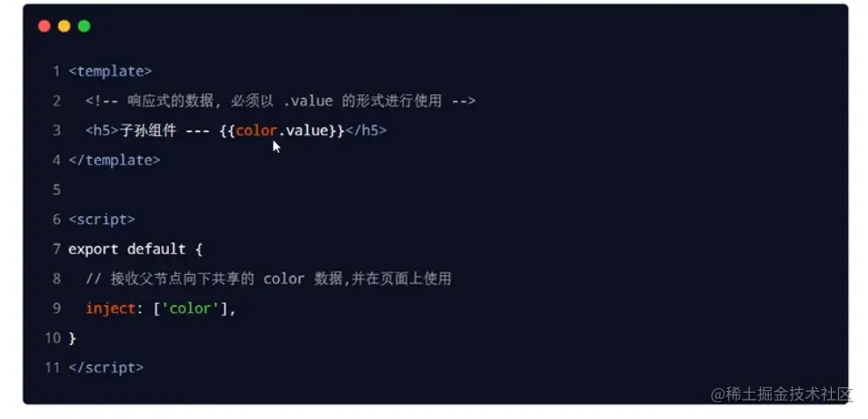Click the yellow minimize dot
Image resolution: width=868 pixels, height=419 pixels.
coord(64,26)
